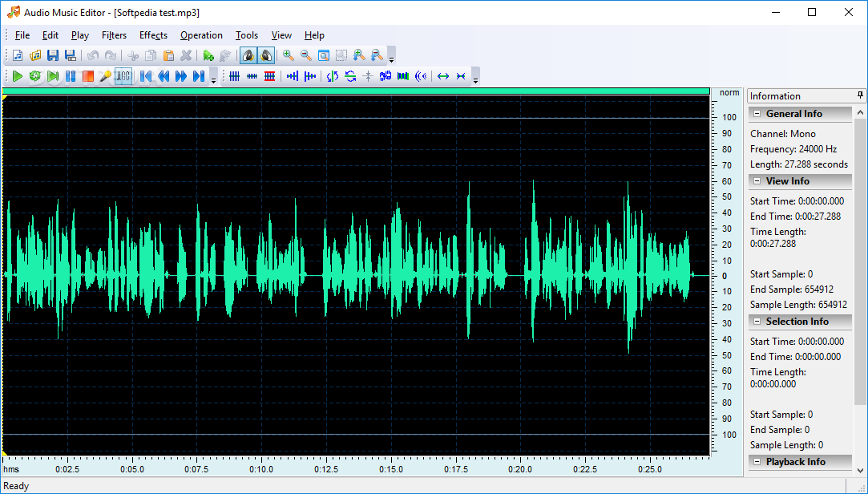Click the 'Length: 27.288 seconds' text

coord(799,164)
